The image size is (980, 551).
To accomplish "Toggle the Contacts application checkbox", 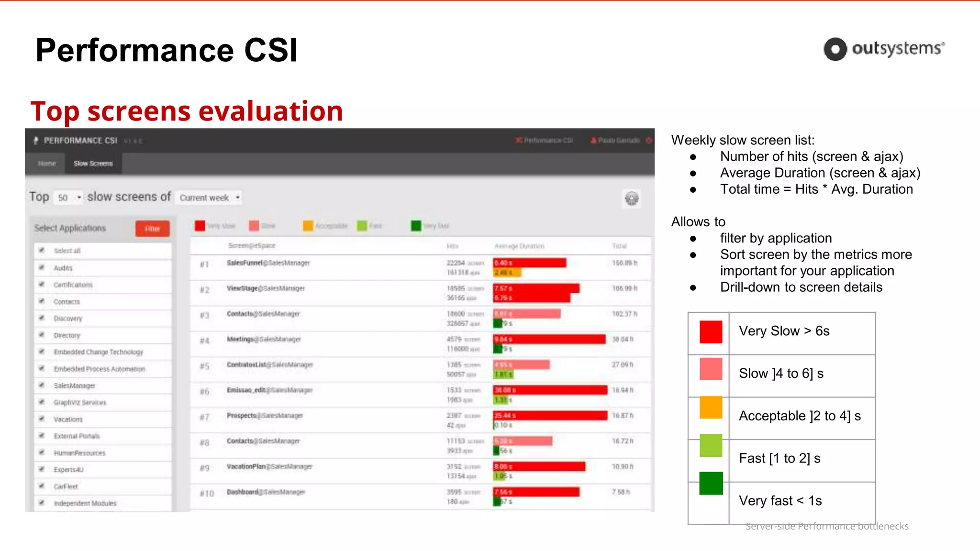I will pos(42,301).
